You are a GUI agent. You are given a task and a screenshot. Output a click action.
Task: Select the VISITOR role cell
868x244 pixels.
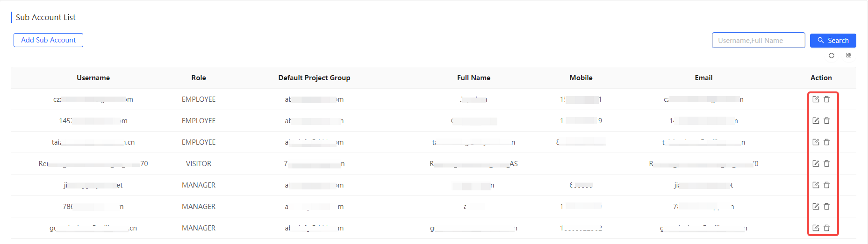(x=199, y=164)
